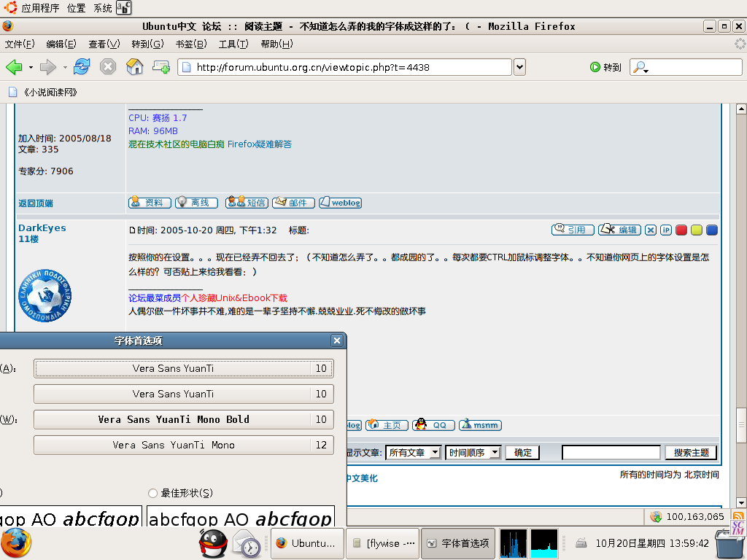Viewport: 747px width, 560px height.
Task: Switch to [flywise taskbar window
Action: pos(382,543)
